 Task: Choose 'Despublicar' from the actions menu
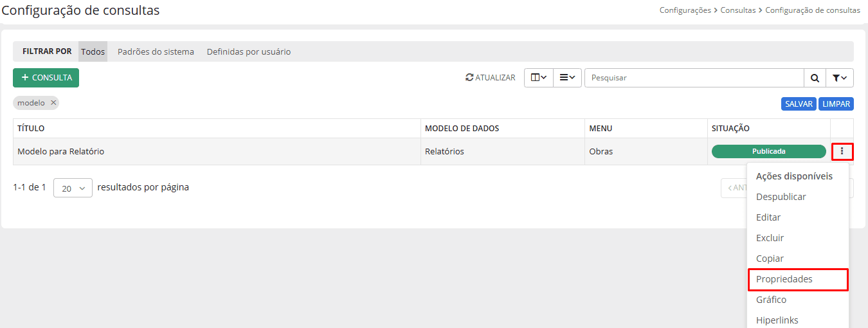(781, 197)
